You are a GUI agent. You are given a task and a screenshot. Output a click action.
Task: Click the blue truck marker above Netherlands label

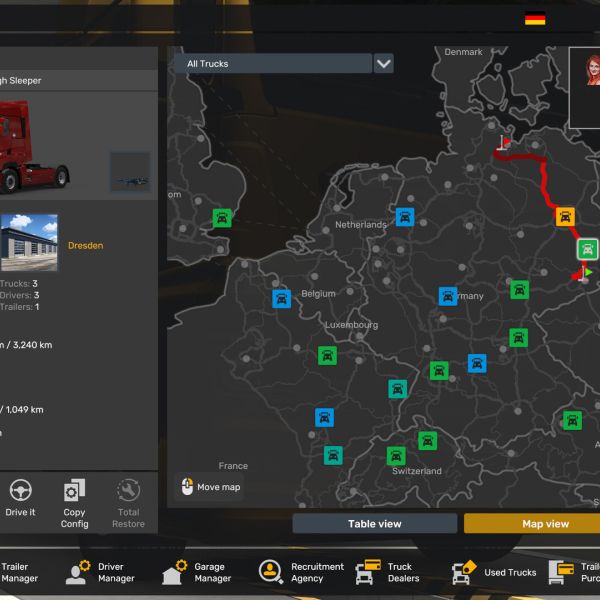click(x=404, y=216)
